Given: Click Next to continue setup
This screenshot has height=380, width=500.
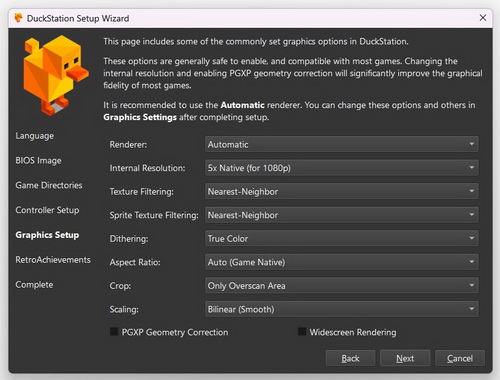Looking at the screenshot, I should pos(405,358).
